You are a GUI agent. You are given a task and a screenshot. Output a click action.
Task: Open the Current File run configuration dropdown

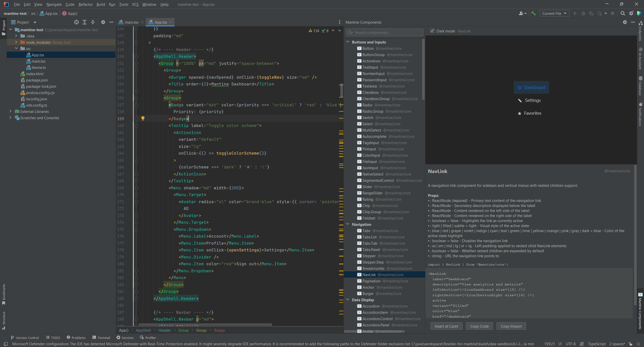tap(554, 13)
